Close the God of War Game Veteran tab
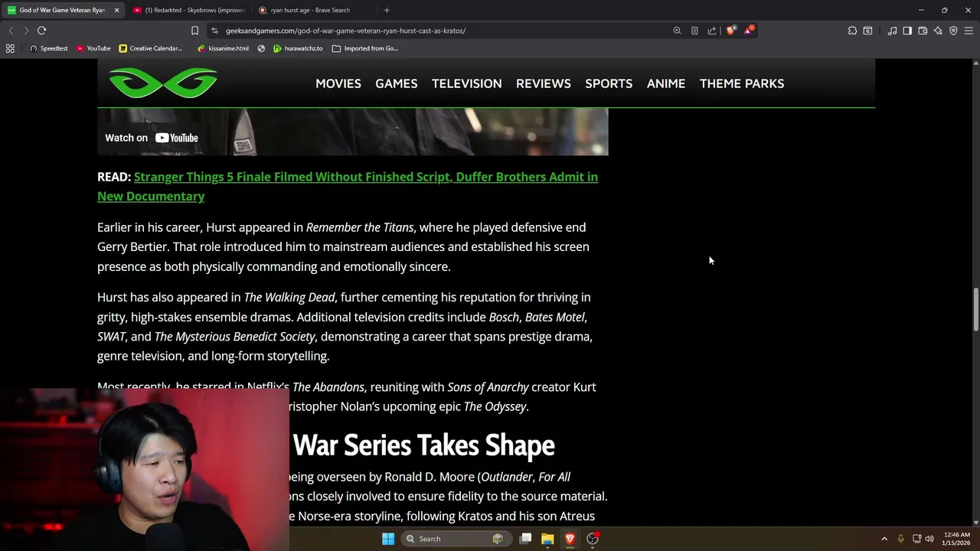The width and height of the screenshot is (980, 551). pyautogui.click(x=116, y=10)
